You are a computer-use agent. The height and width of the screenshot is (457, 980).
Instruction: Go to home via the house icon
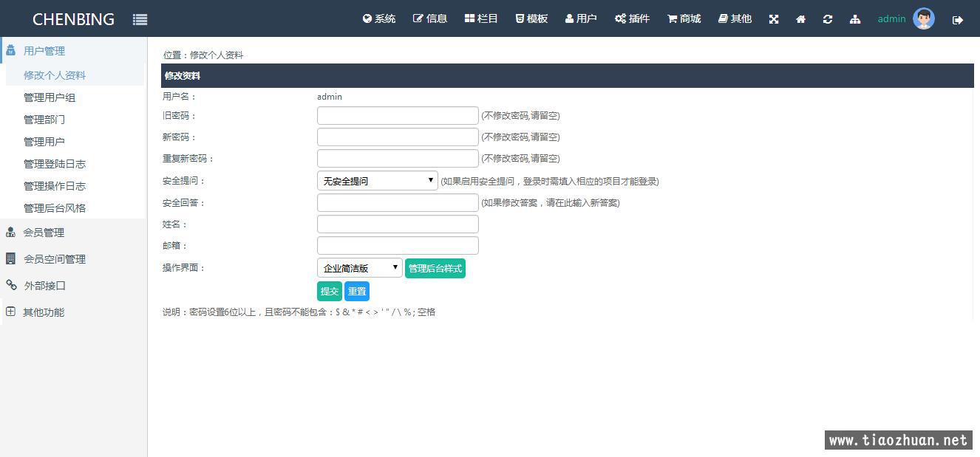click(x=800, y=19)
